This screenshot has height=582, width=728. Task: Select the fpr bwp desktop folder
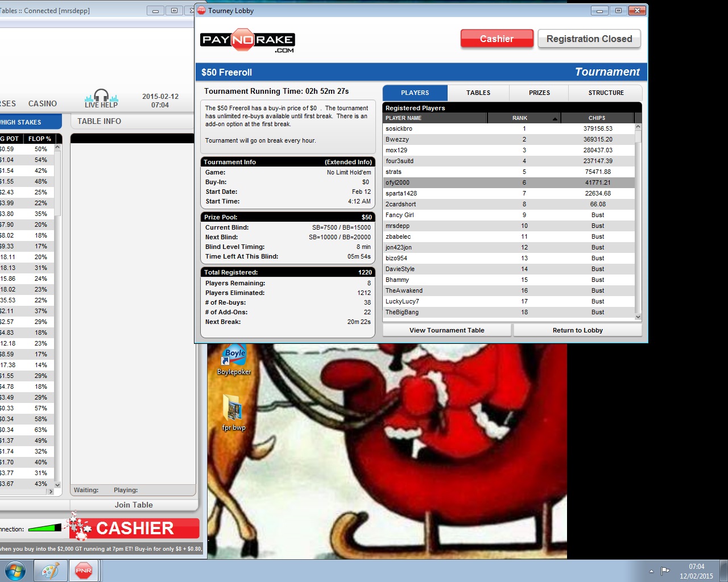pos(233,413)
